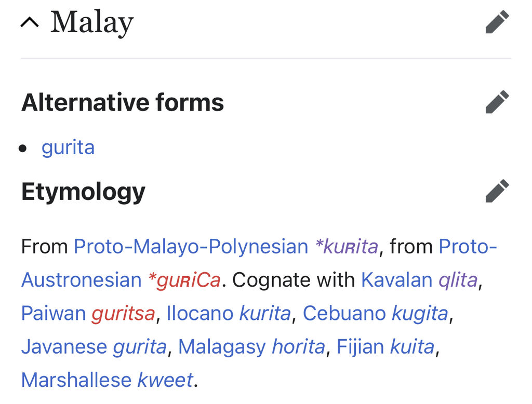This screenshot has height=404, width=532.
Task: Edit the Etymology section pencil icon
Action: pos(497,191)
